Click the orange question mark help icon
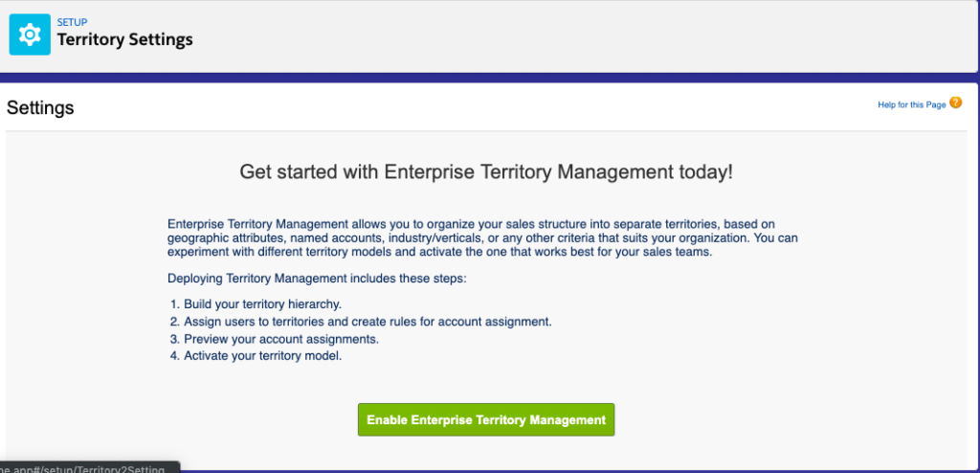The width and height of the screenshot is (980, 473). click(956, 102)
